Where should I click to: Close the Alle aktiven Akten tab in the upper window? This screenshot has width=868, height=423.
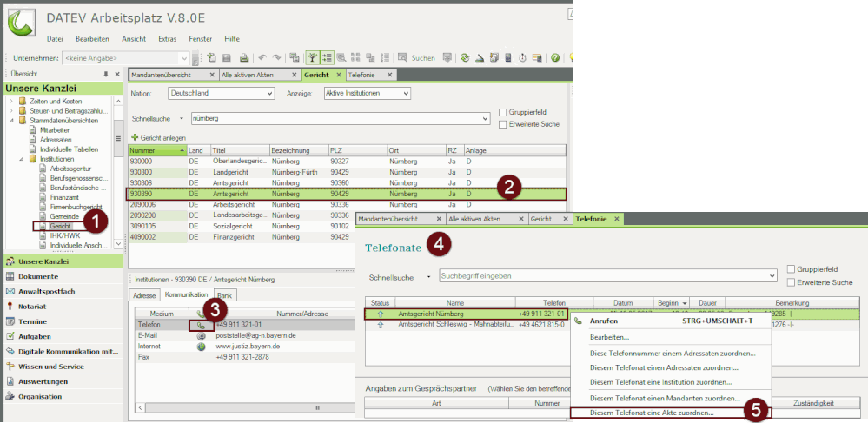click(294, 75)
